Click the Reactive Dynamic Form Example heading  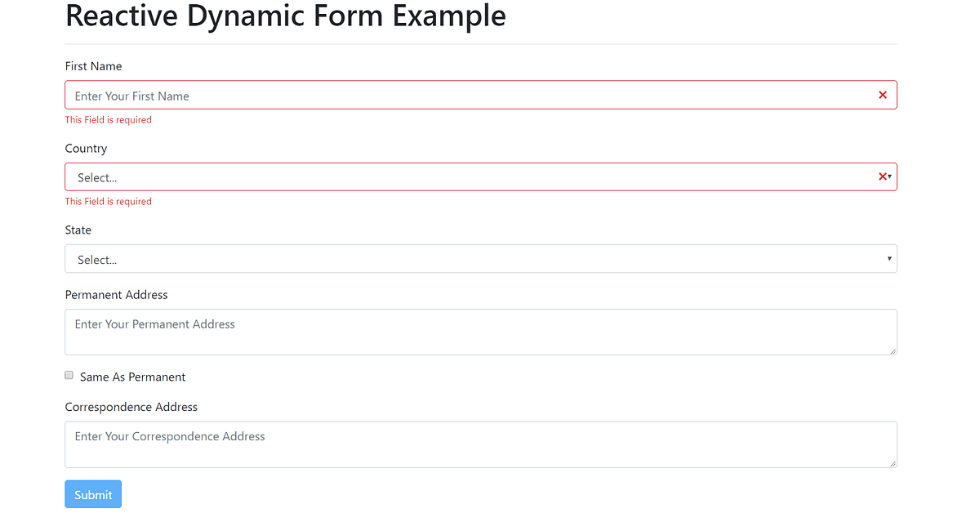[x=285, y=16]
